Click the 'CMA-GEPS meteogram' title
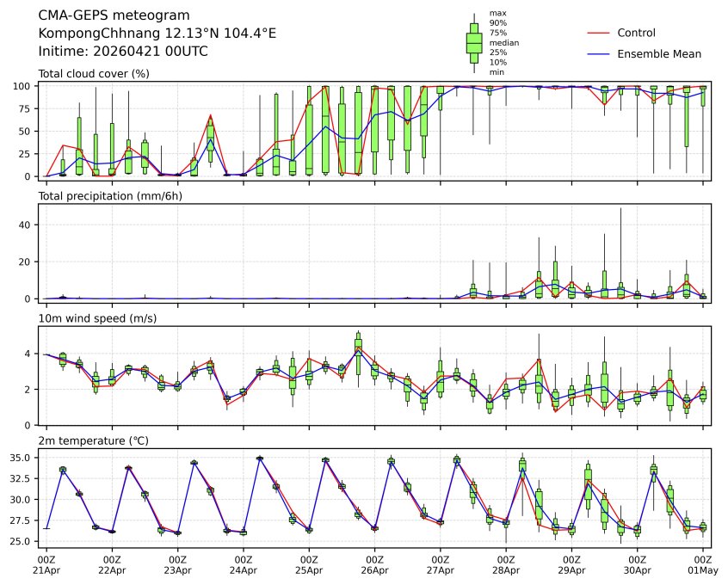The image size is (728, 585). click(x=108, y=15)
